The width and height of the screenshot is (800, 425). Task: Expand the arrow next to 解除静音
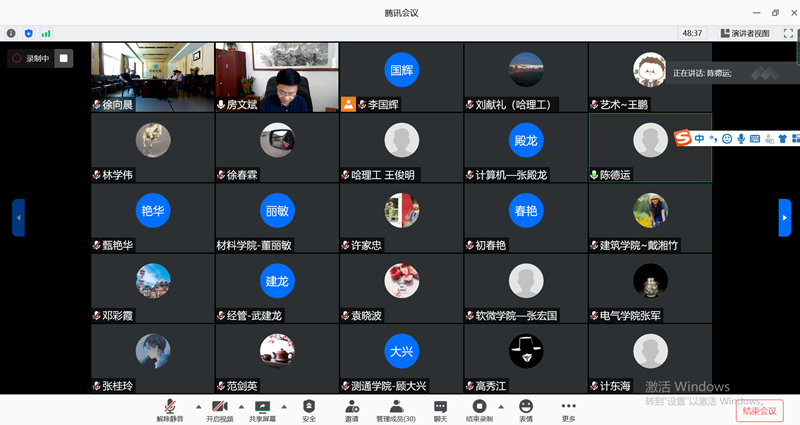click(x=197, y=407)
